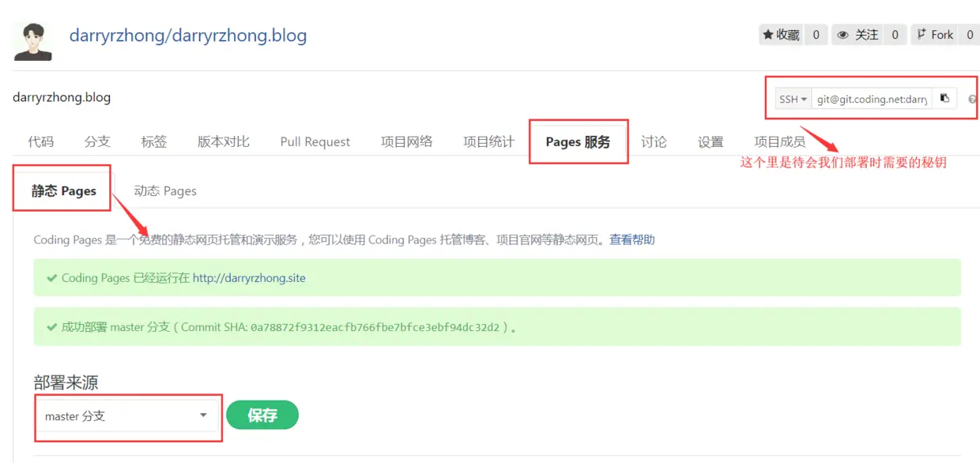The height and width of the screenshot is (463, 980).
Task: Click the fork branch icon
Action: pos(921,34)
